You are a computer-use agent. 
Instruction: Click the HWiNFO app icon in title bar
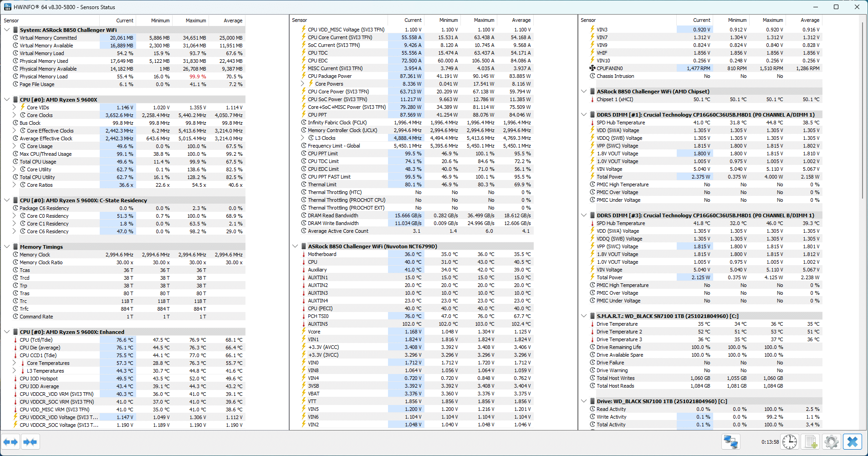click(x=7, y=7)
